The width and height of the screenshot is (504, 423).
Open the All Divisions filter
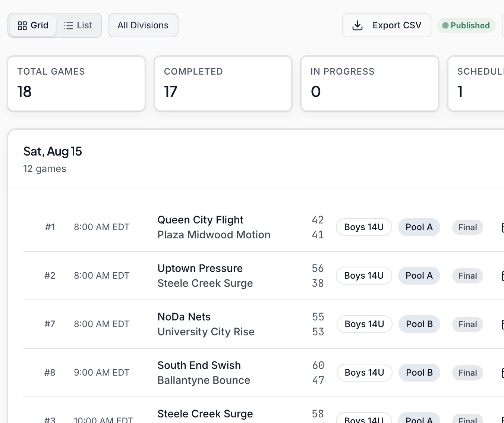[143, 25]
